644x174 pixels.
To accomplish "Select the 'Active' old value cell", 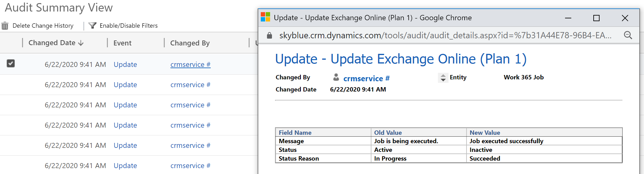I will coord(419,150).
